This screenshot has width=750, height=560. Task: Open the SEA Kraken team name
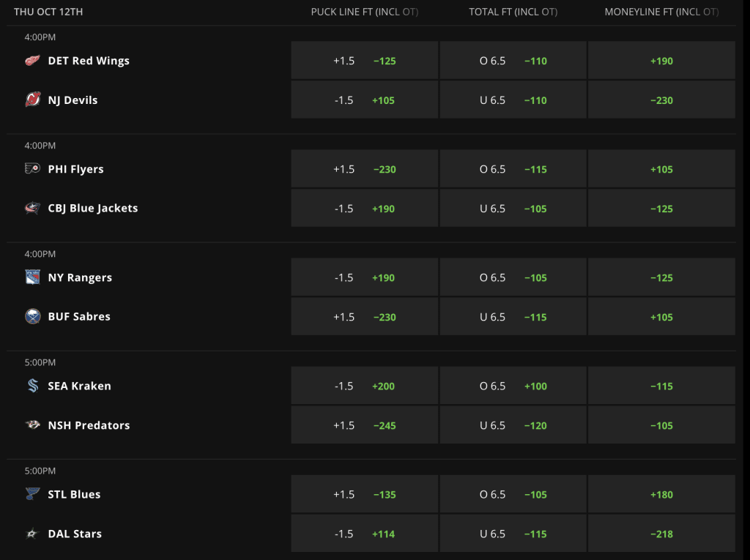point(79,386)
